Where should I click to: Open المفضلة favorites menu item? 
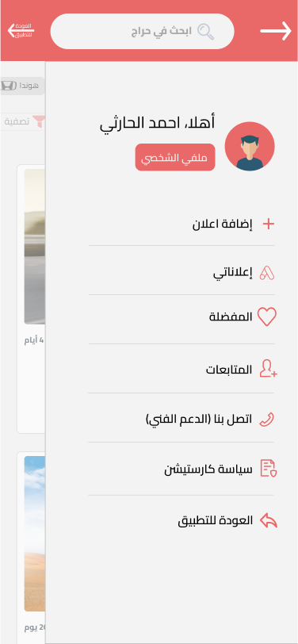[181, 317]
